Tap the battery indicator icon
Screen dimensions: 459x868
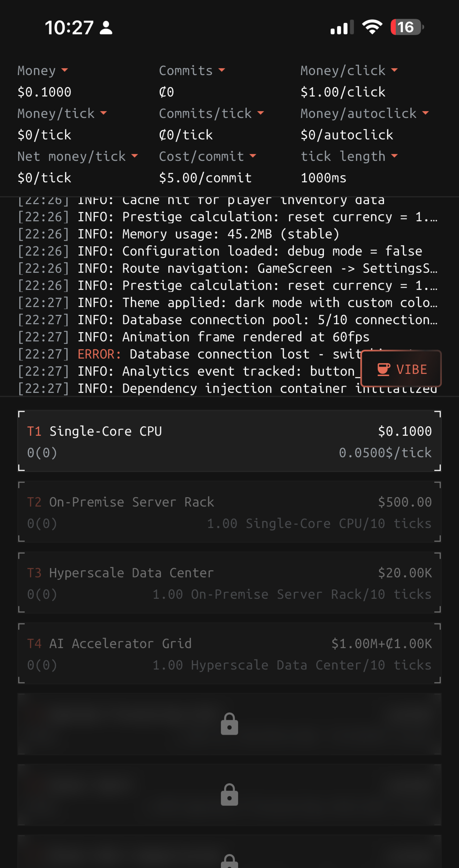tap(407, 27)
